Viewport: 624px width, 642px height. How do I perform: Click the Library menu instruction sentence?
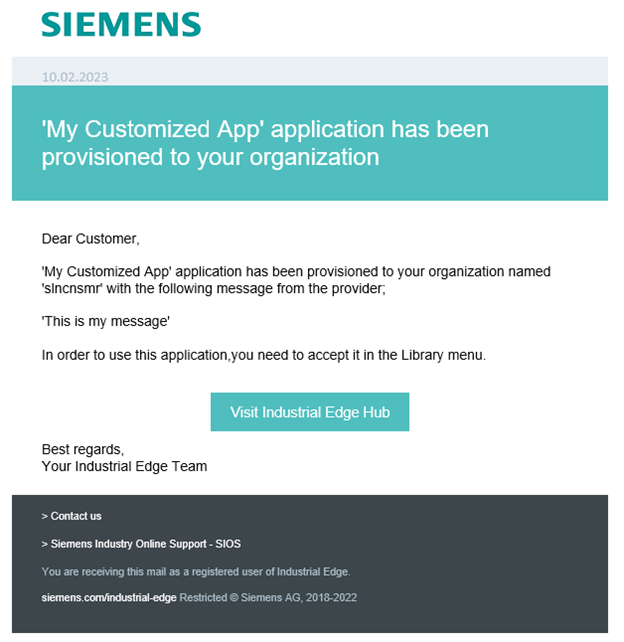(263, 354)
